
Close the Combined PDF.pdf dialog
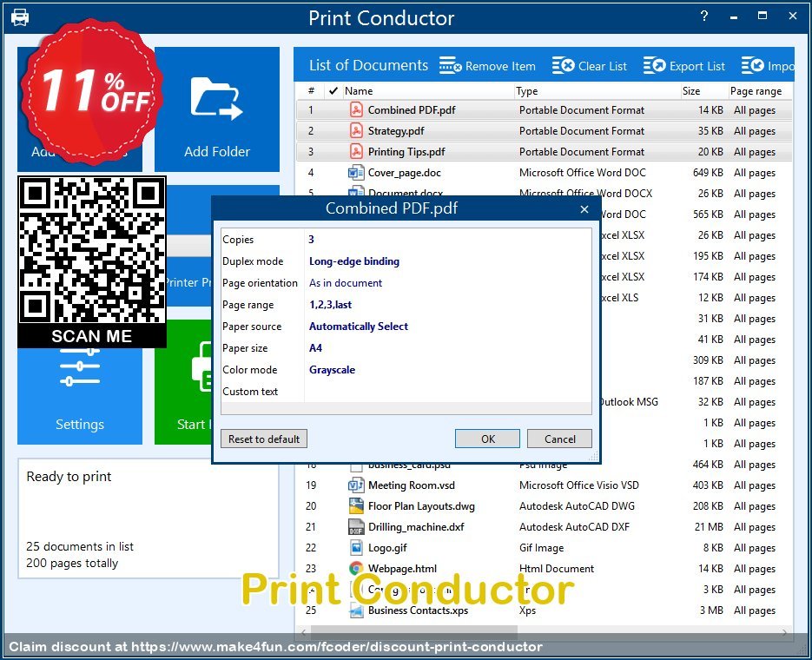coord(584,209)
